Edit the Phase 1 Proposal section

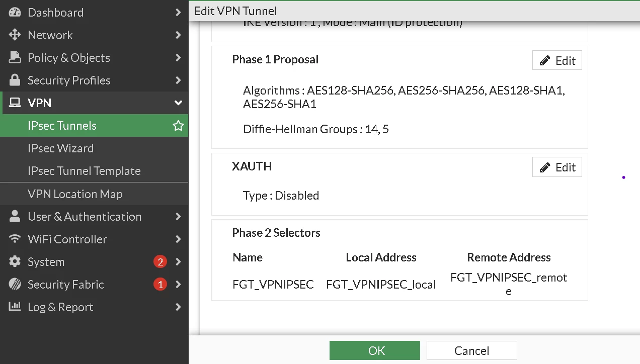557,60
